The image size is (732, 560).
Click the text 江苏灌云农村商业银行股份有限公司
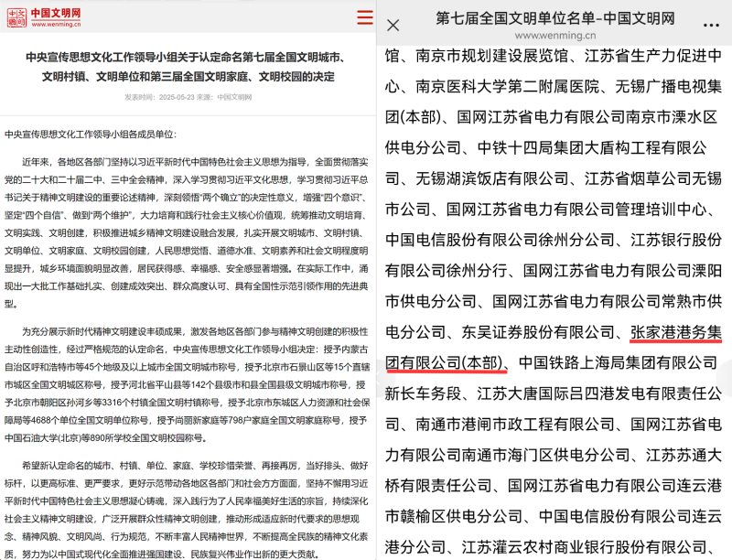(584, 547)
